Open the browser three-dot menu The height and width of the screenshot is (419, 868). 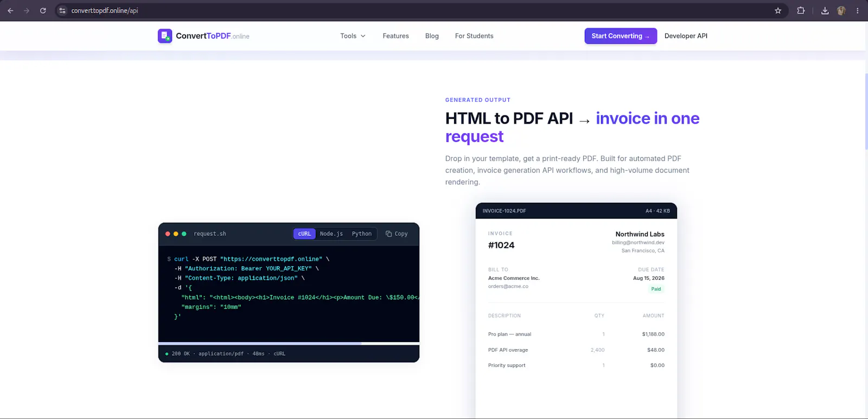coord(858,10)
